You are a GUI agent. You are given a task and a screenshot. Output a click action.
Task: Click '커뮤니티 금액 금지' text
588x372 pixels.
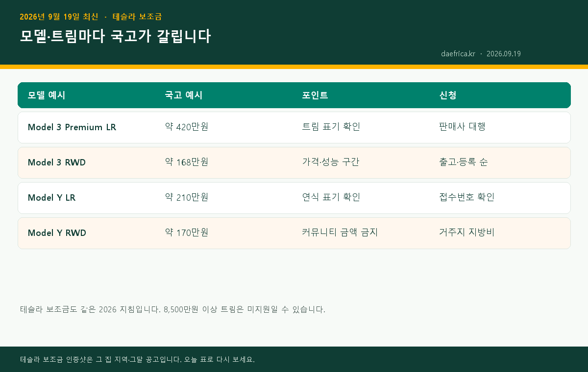(x=340, y=232)
